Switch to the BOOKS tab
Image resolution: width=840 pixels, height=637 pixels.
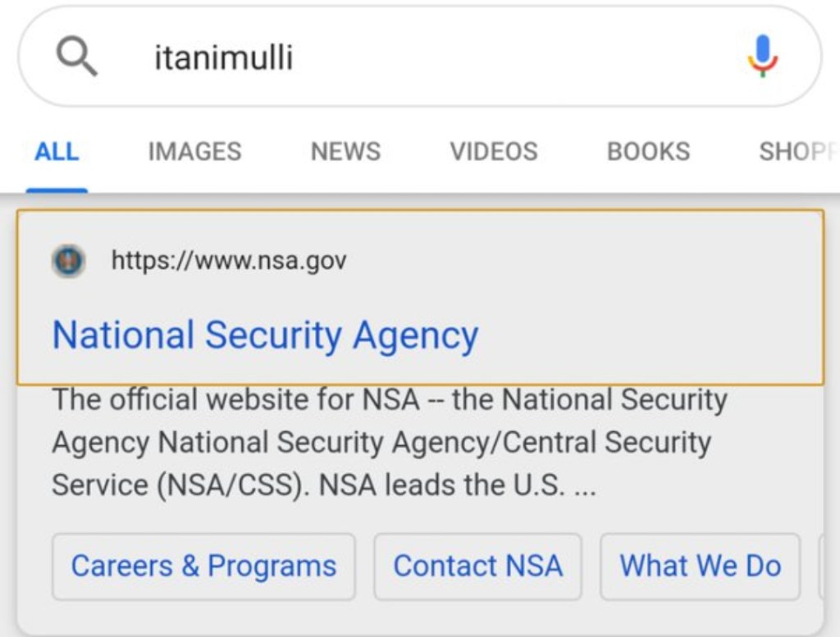(648, 152)
